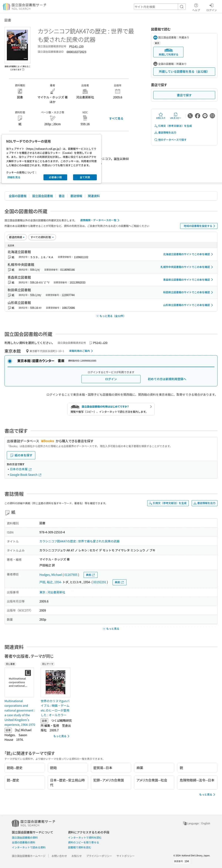
Task: Share on X (Twitter) icon
Action: [x=190, y=116]
